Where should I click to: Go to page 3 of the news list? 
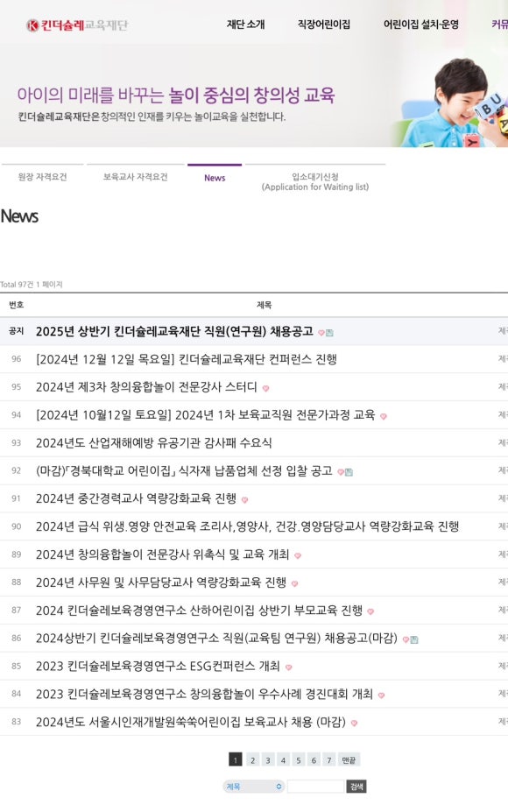point(268,759)
